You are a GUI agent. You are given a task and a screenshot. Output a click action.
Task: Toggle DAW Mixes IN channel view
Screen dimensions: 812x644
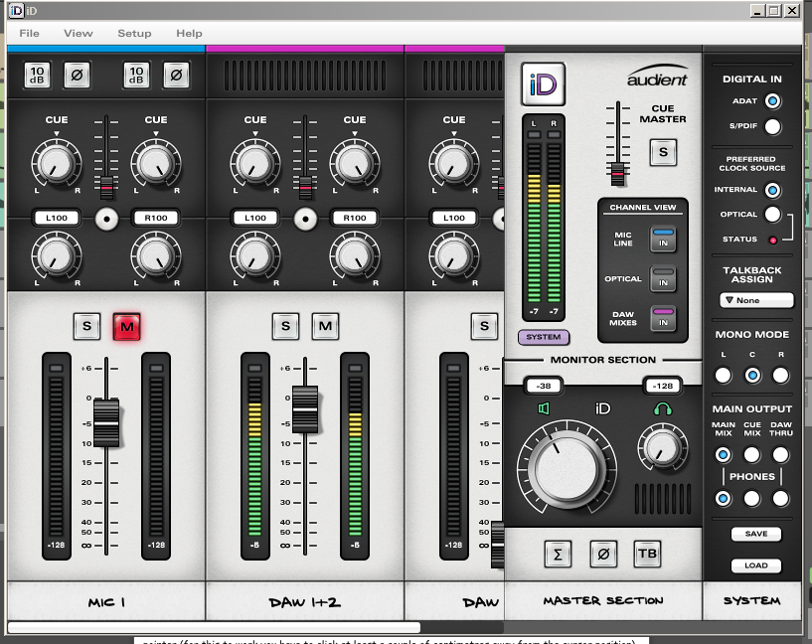[x=663, y=318]
